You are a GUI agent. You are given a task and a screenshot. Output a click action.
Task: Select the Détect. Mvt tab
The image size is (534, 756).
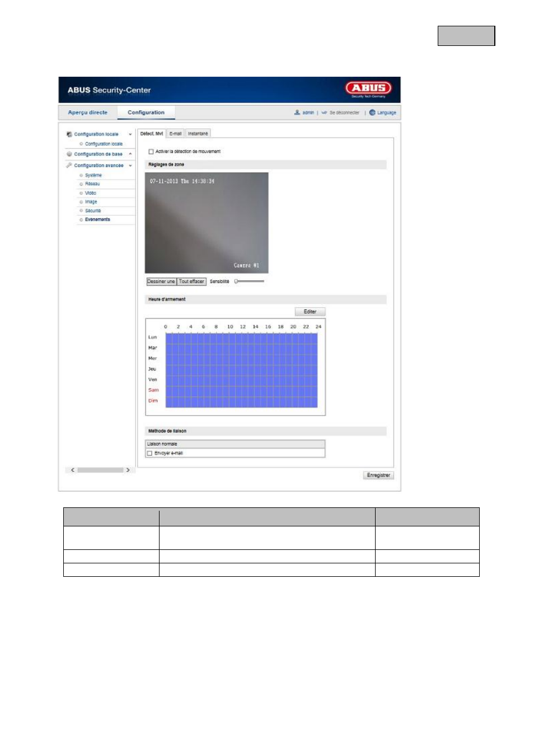coord(152,134)
